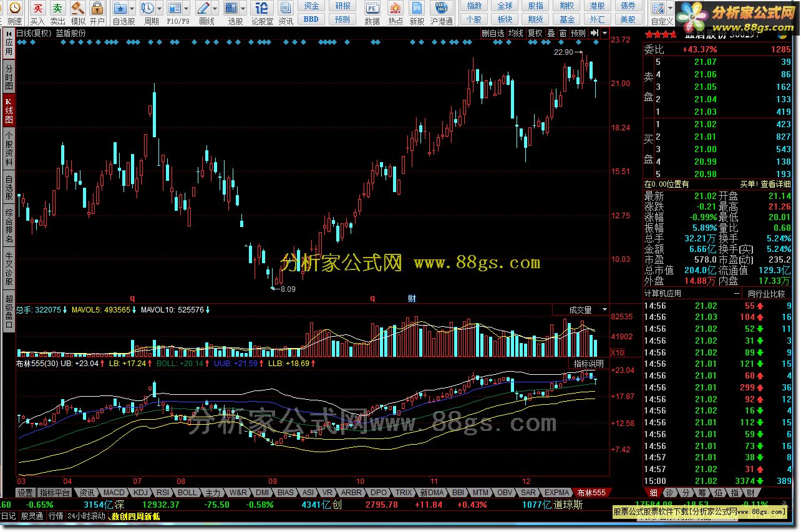The image size is (801, 532).
Task: Click the BBD toolbar button
Action: [311, 19]
